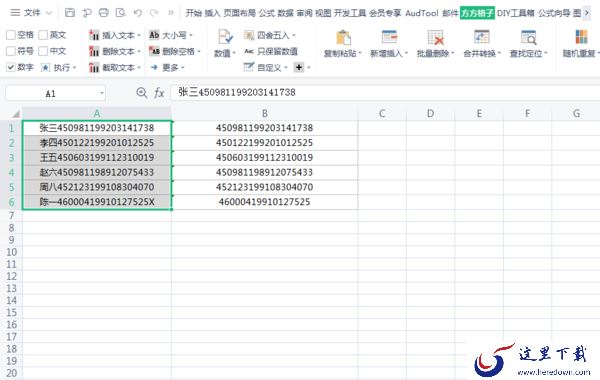The width and height of the screenshot is (600, 380).
Task: Open the AudTool tab
Action: click(x=422, y=13)
